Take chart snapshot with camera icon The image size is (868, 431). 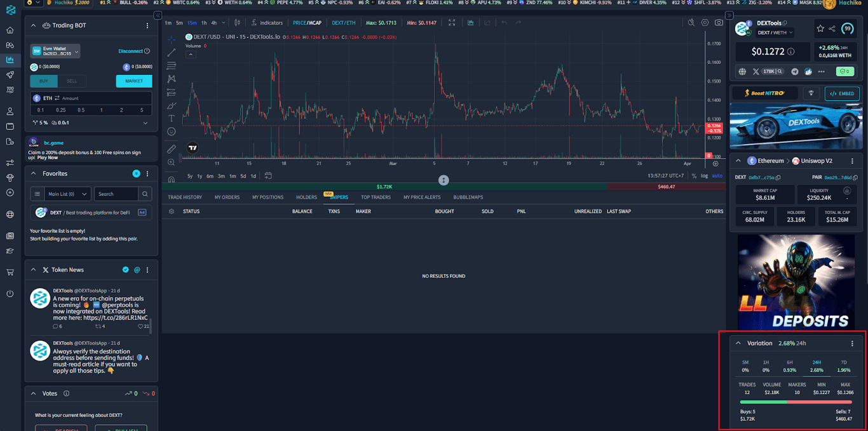pos(719,23)
